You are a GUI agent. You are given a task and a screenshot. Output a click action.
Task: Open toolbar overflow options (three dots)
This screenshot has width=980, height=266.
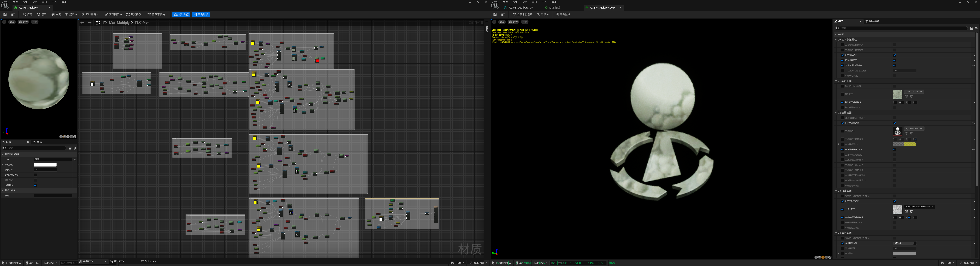[168, 14]
